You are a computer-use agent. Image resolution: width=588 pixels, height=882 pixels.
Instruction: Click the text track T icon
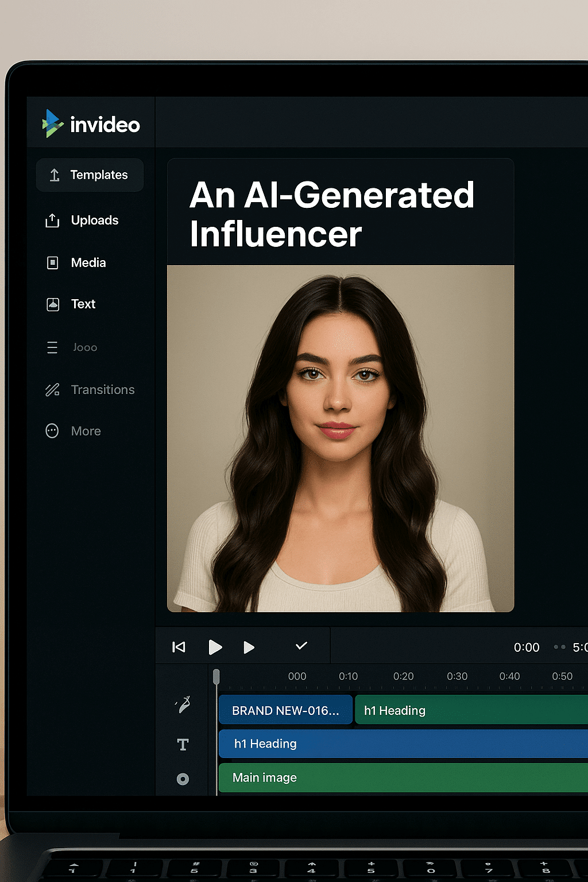pyautogui.click(x=183, y=745)
